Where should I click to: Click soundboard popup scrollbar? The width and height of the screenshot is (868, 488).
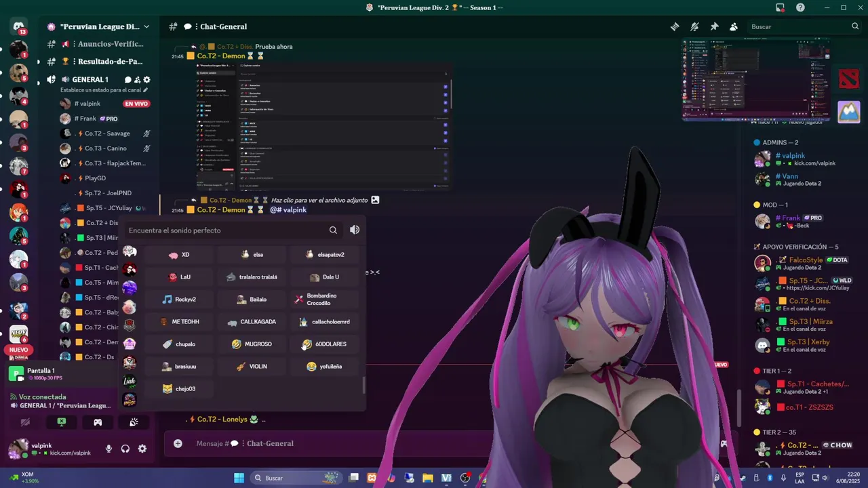click(x=364, y=385)
